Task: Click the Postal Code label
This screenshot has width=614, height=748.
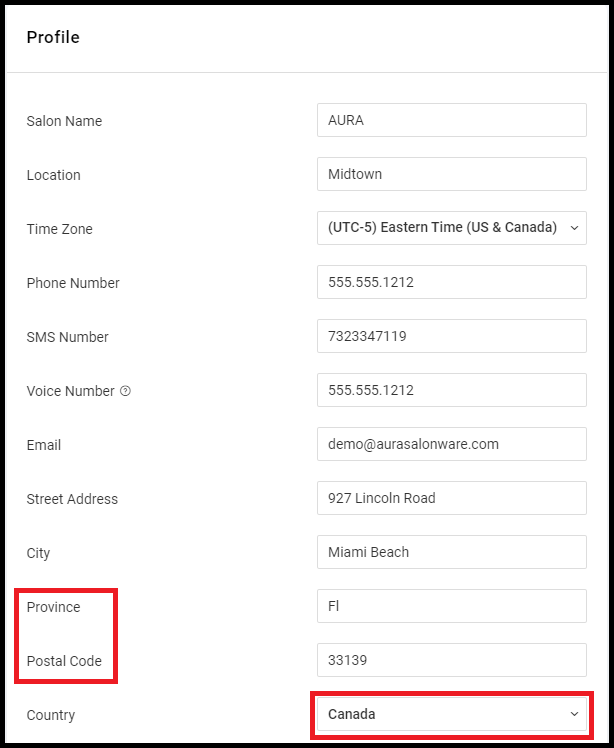Action: click(64, 661)
